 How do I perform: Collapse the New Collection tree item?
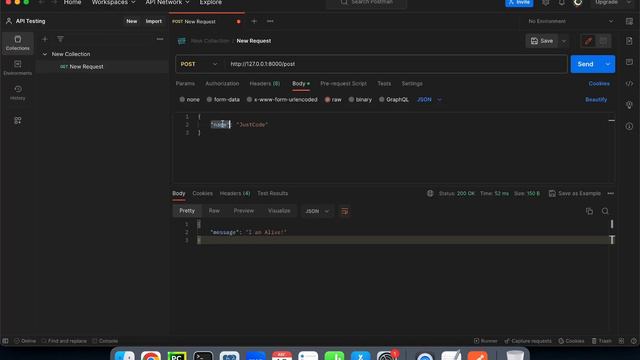coord(44,54)
